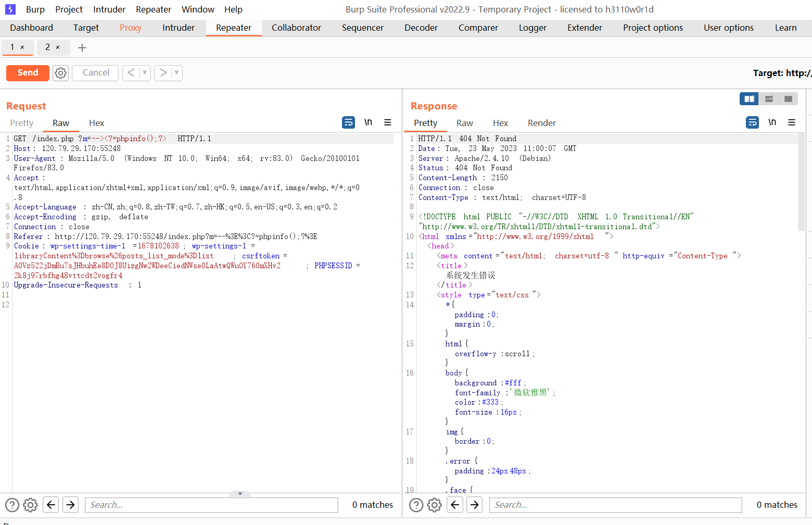
Task: Close Repeater tab 2
Action: [x=58, y=47]
